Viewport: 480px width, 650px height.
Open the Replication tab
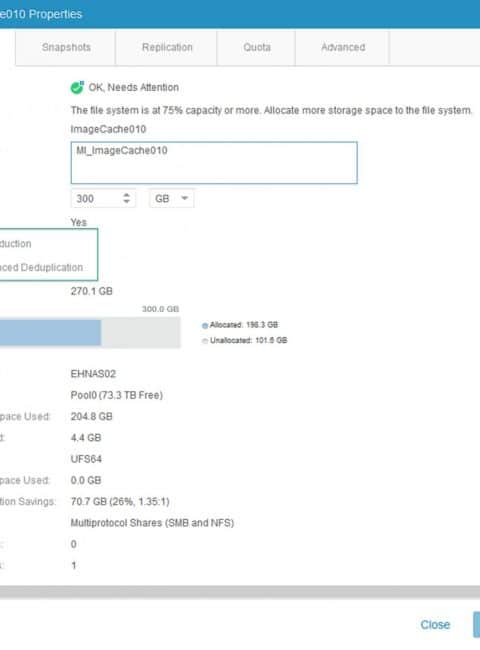pyautogui.click(x=167, y=48)
